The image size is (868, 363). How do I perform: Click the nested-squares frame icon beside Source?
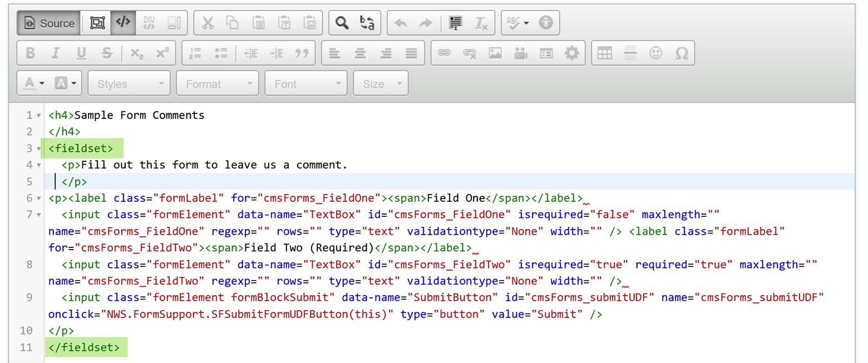[98, 23]
